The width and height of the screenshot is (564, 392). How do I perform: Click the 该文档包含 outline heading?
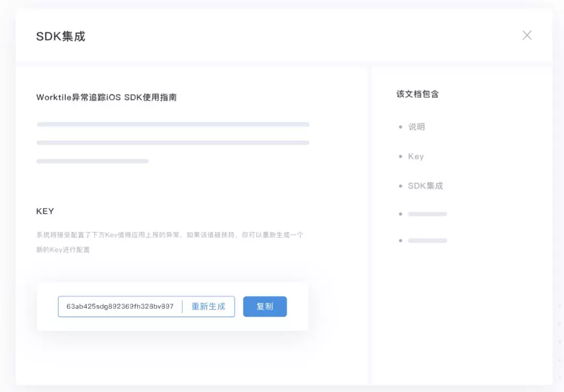[x=418, y=94]
